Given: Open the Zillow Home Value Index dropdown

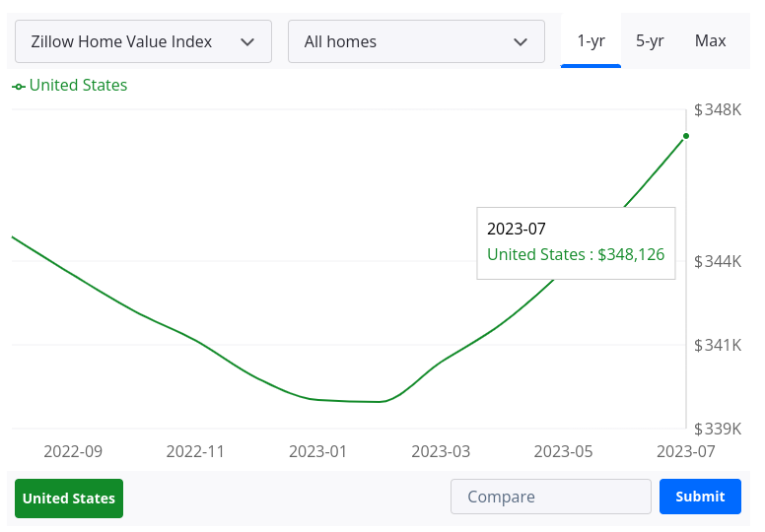Looking at the screenshot, I should coord(143,41).
